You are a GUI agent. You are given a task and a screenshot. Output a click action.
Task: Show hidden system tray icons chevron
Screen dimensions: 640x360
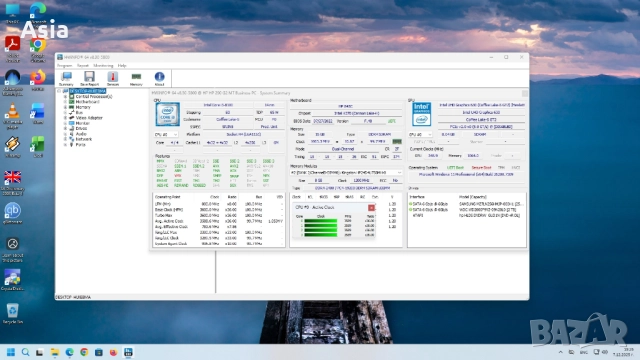coord(560,352)
